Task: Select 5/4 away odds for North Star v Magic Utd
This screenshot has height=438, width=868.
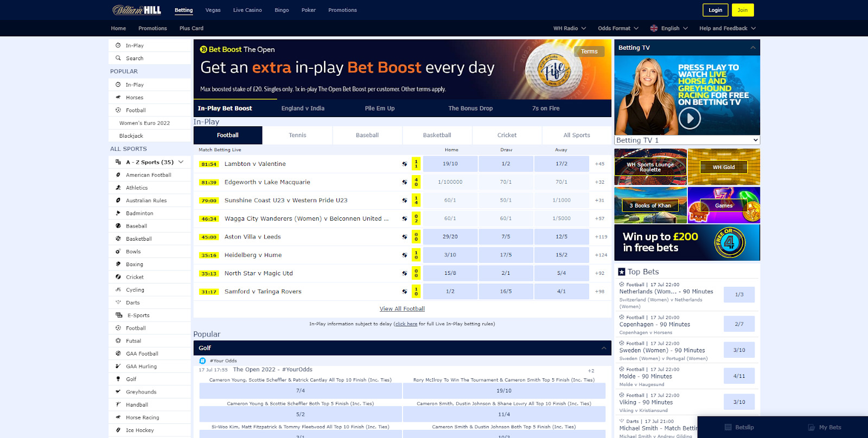Action: tap(561, 273)
